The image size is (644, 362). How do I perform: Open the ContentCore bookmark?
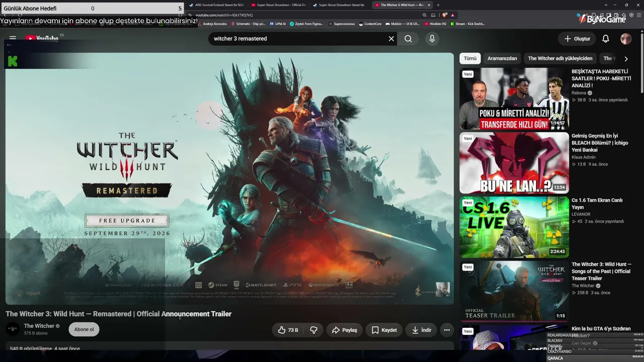[370, 24]
